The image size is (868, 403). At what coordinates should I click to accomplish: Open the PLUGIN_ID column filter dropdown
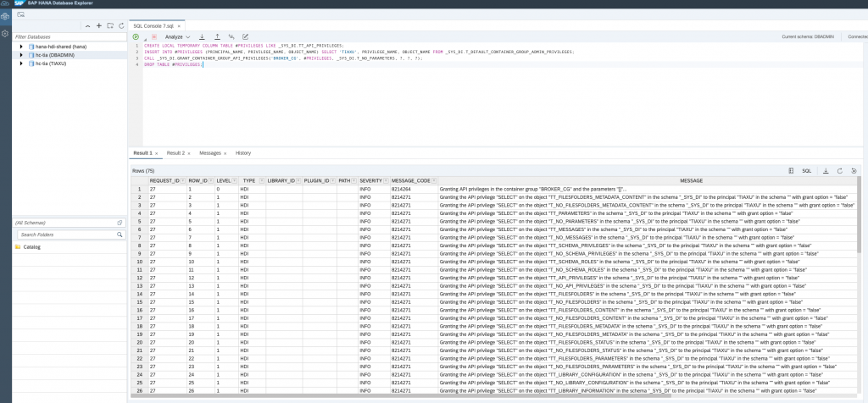pyautogui.click(x=332, y=181)
